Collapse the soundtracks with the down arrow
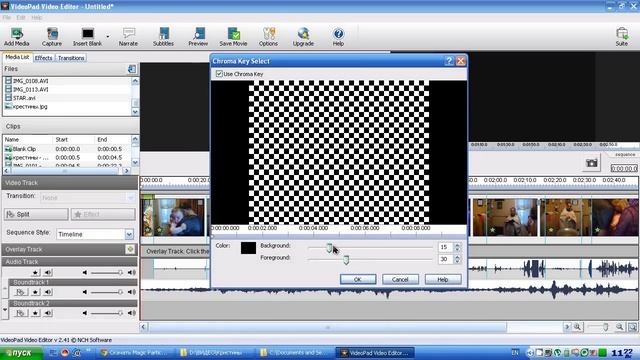Image resolution: width=640 pixels, height=360 pixels. 5,310
